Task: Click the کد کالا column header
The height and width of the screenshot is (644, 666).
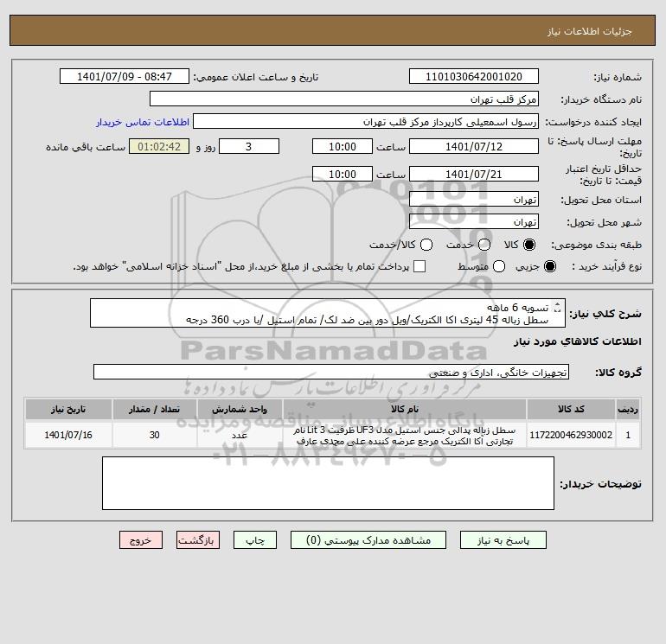Action: coord(571,409)
